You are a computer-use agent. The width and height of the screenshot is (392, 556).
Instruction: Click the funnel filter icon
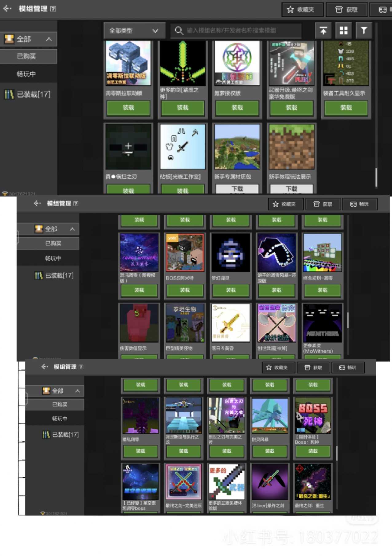(x=364, y=30)
